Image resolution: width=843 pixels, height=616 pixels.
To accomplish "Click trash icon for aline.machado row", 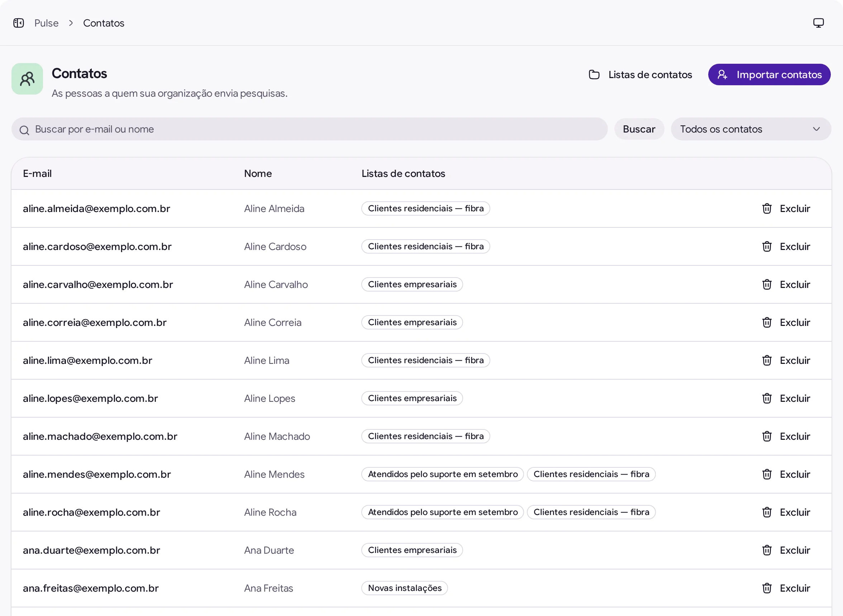I will [767, 436].
